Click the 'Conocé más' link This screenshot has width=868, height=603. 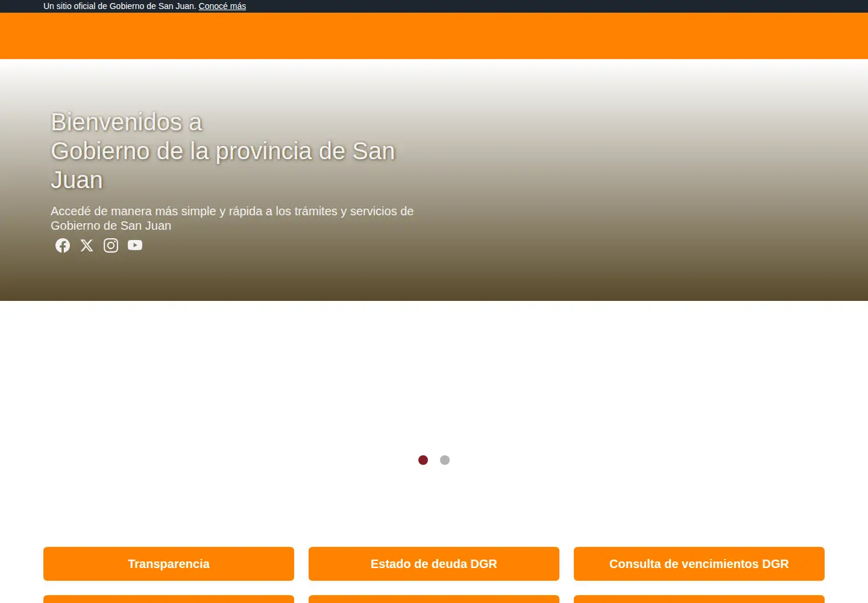222,6
